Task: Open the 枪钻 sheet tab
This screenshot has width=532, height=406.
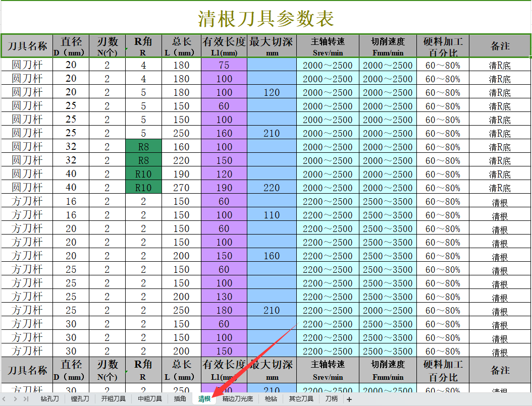Action: coord(271,399)
